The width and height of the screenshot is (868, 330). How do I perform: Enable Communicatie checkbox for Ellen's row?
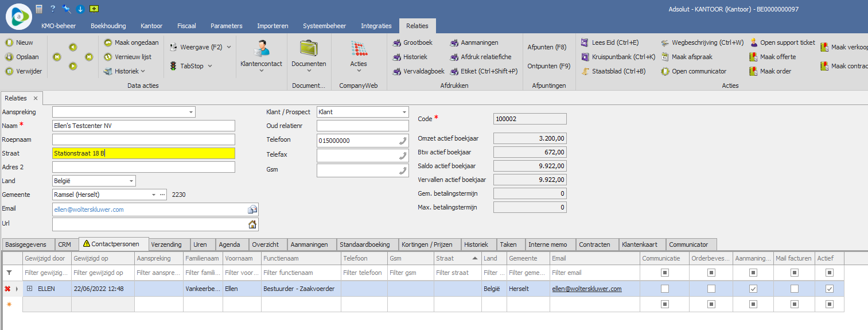(x=664, y=289)
